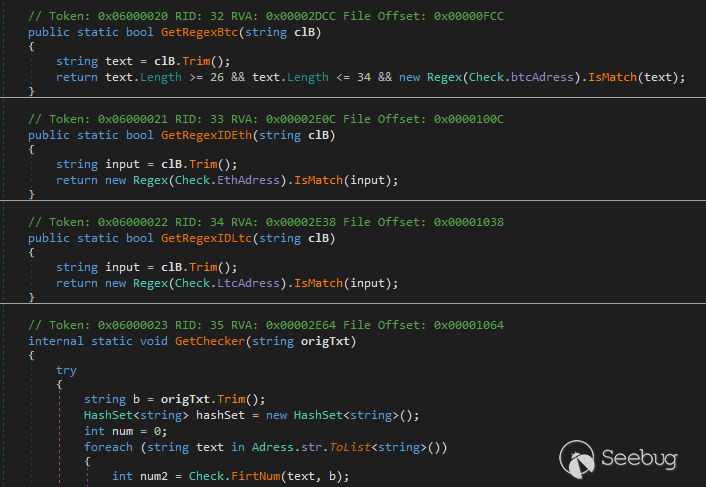Viewport: 706px width, 487px height.
Task: Click Check before FirtNum
Action: tap(206, 476)
